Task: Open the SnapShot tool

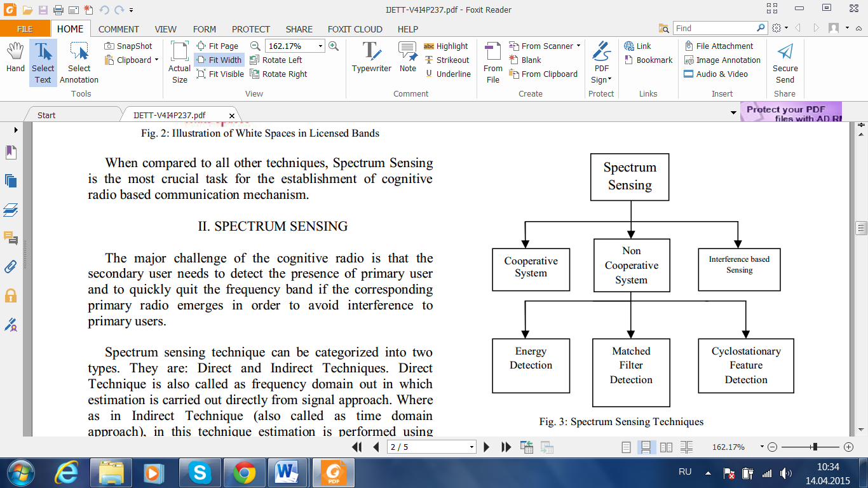Action: point(128,46)
